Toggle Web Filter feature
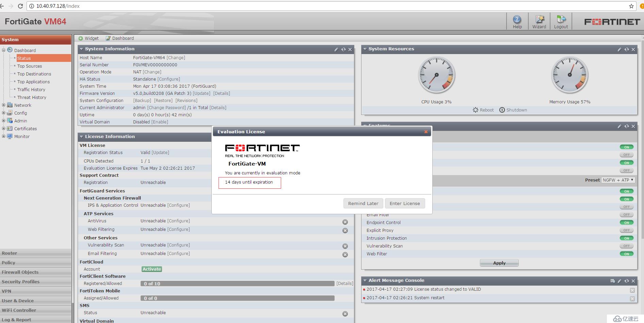 627,254
